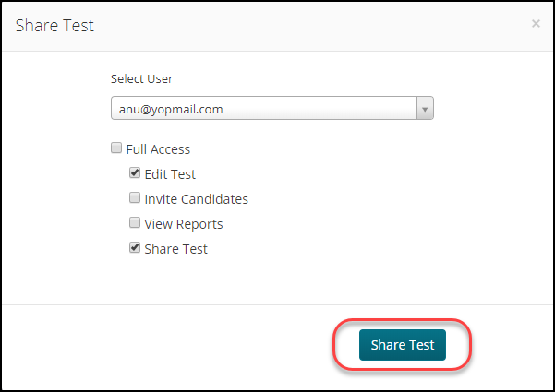This screenshot has width=555, height=392.
Task: Click the gray dialog header bar
Action: (x=277, y=27)
